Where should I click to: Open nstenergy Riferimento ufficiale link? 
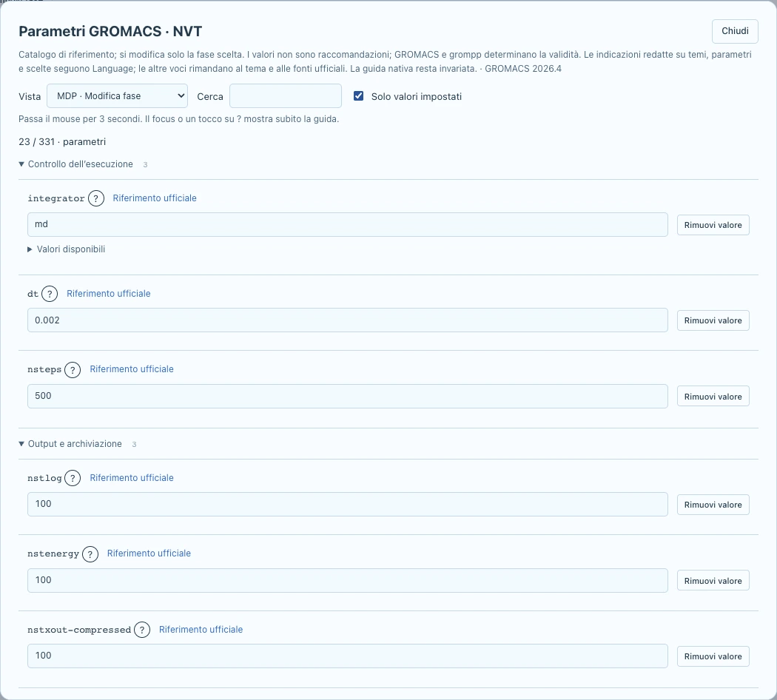pos(149,553)
